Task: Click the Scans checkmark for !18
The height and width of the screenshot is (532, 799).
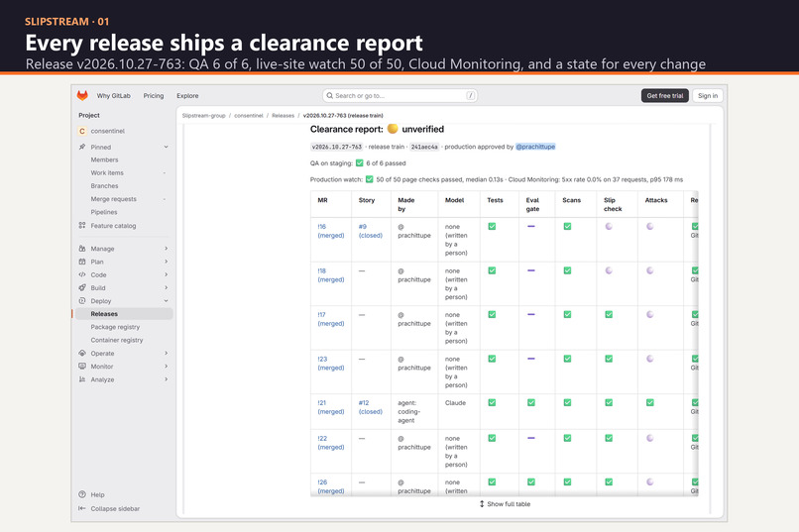Action: point(567,270)
